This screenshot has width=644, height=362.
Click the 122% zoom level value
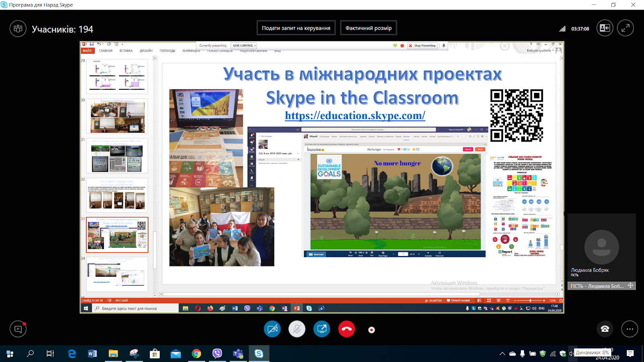552,300
